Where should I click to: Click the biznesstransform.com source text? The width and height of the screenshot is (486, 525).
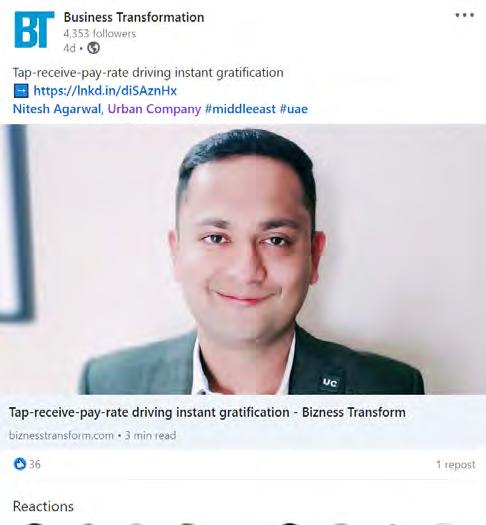click(61, 435)
